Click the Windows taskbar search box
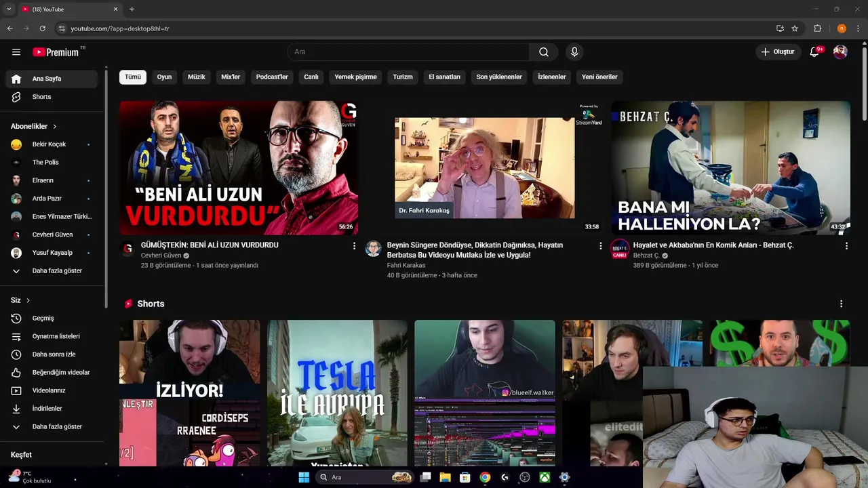Screen dimensions: 868x488 click(366, 477)
